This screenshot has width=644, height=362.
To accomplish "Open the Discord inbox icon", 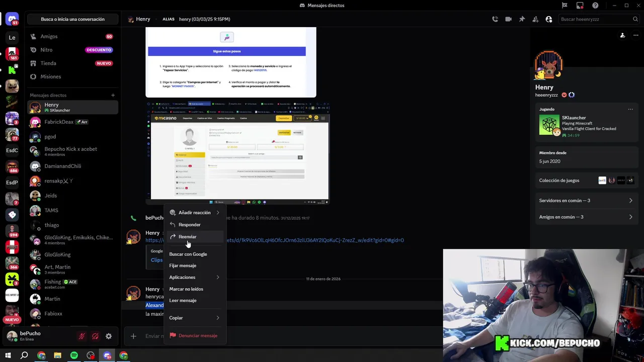I will pos(580,6).
